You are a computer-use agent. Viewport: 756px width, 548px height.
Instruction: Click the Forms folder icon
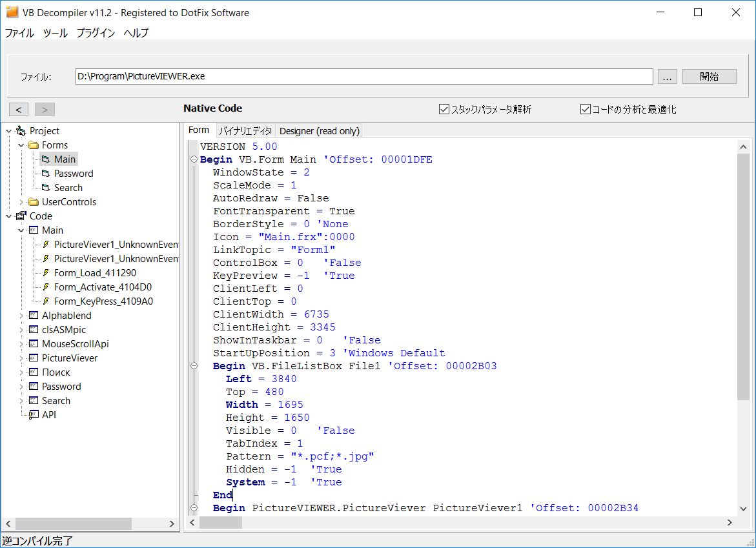click(34, 145)
